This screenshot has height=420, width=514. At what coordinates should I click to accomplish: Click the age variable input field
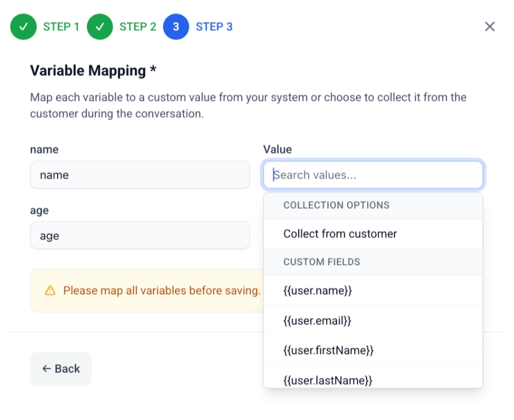[x=140, y=235]
